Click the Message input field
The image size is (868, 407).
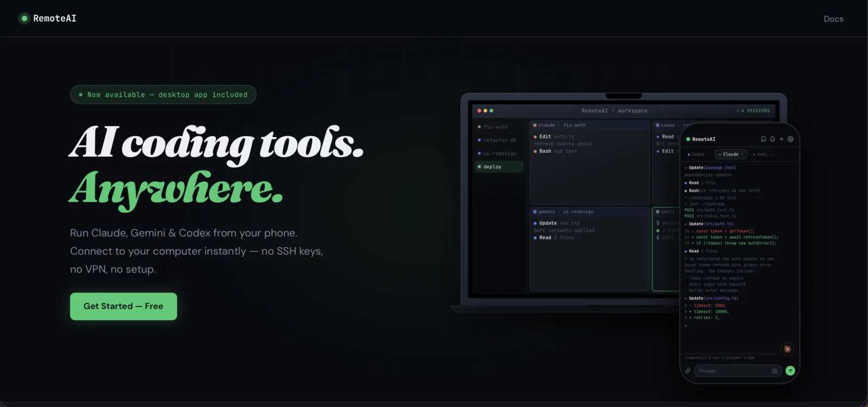pyautogui.click(x=732, y=371)
